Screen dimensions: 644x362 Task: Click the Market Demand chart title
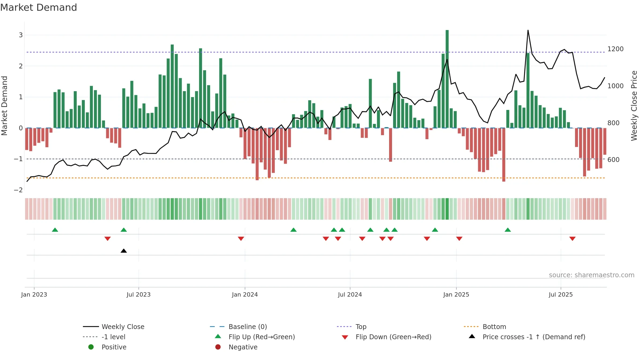[39, 8]
